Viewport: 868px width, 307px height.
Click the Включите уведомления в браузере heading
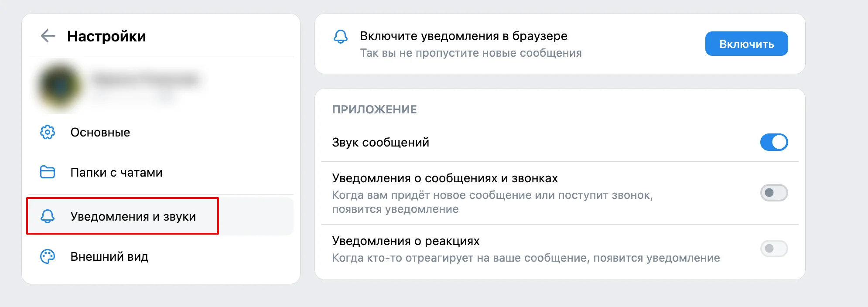point(464,36)
